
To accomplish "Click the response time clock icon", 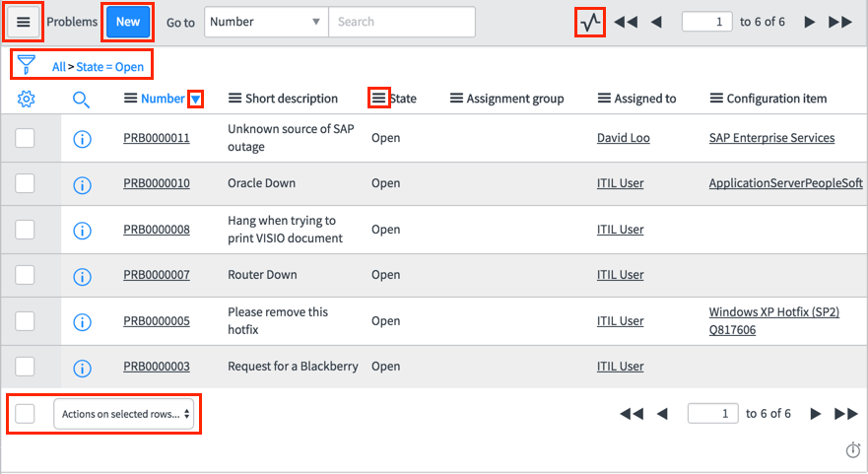I will coord(853,450).
